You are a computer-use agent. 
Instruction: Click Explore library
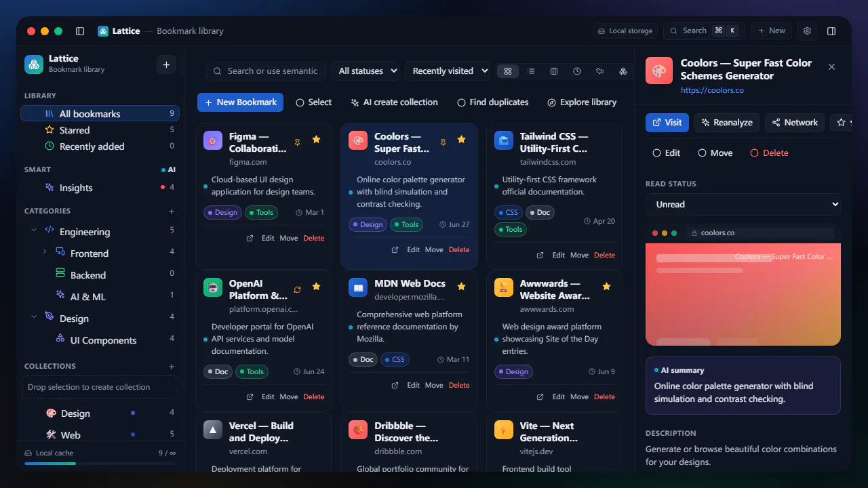[x=582, y=102]
